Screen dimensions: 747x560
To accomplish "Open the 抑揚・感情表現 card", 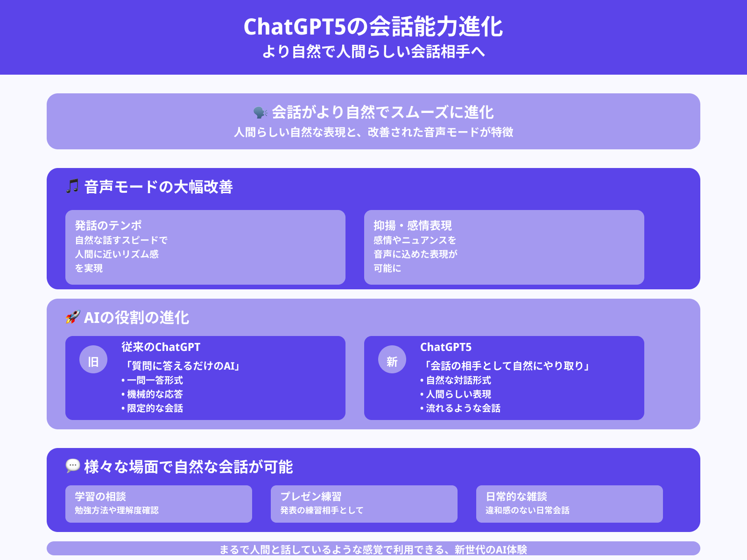I will [504, 247].
